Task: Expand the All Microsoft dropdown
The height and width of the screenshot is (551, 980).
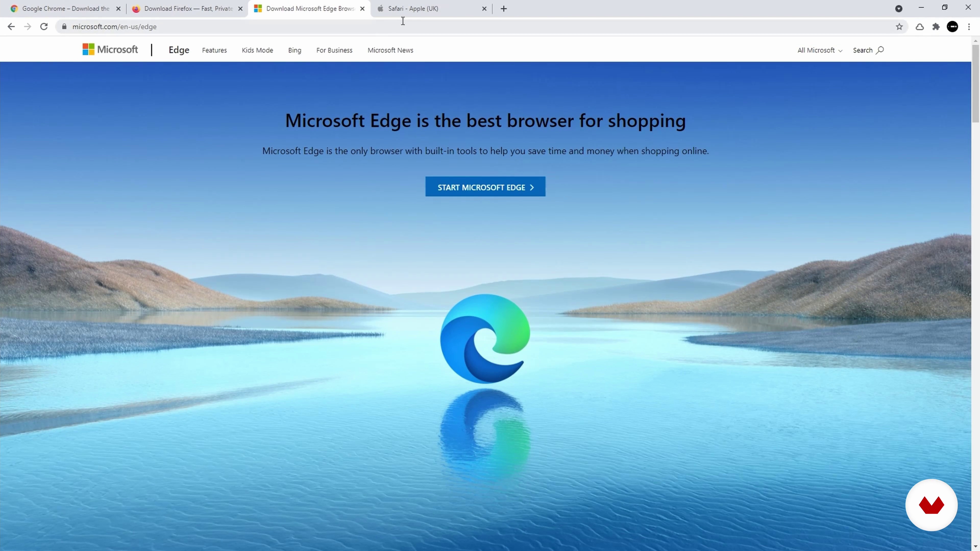Action: click(820, 50)
